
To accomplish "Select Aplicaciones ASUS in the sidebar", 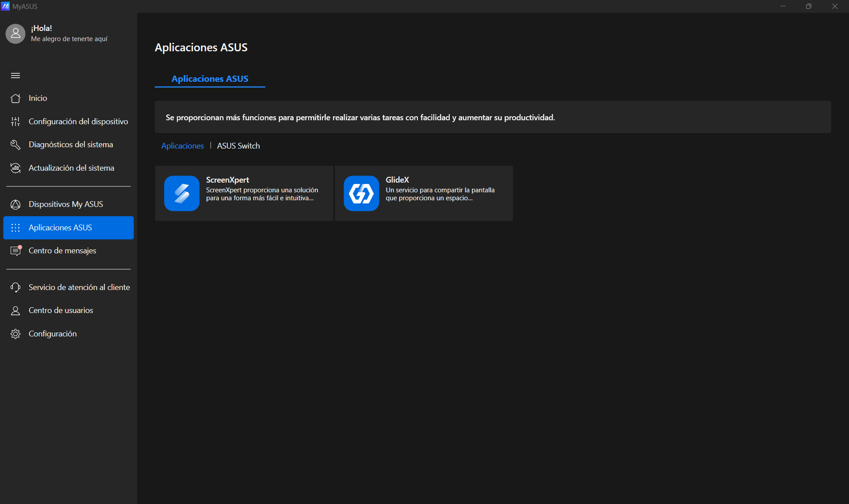I will [69, 228].
